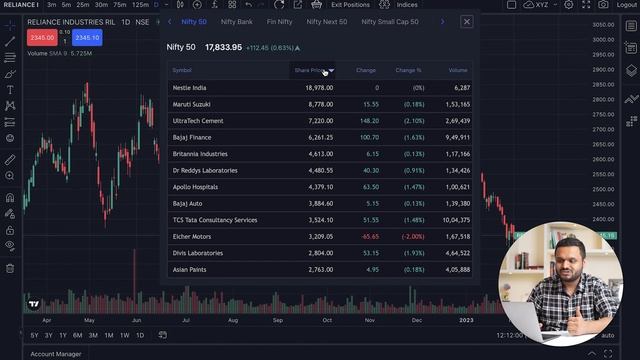Select the Nifty 50 tab
Image resolution: width=640 pixels, height=360 pixels.
[x=194, y=22]
